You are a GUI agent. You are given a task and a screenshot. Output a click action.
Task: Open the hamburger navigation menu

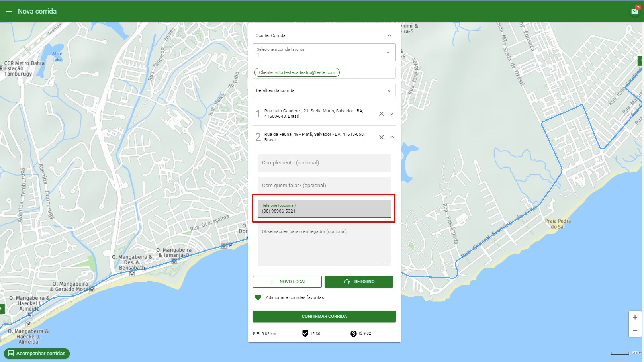tap(9, 12)
